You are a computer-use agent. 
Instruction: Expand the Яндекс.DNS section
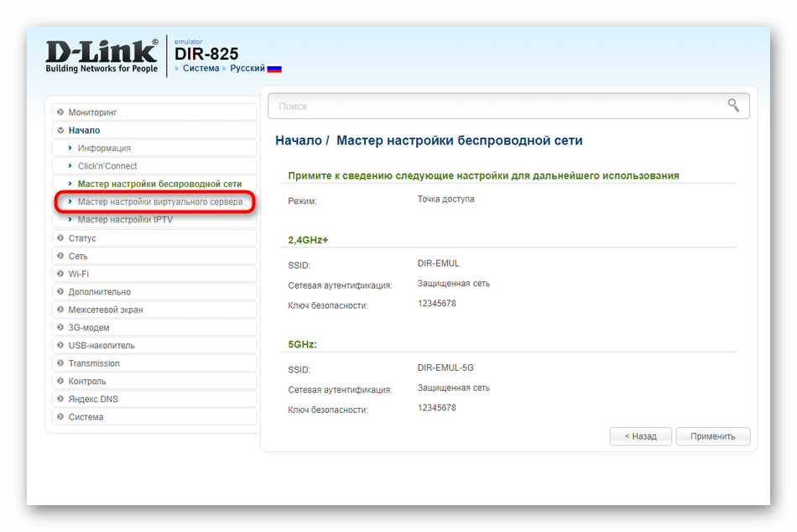coord(93,399)
